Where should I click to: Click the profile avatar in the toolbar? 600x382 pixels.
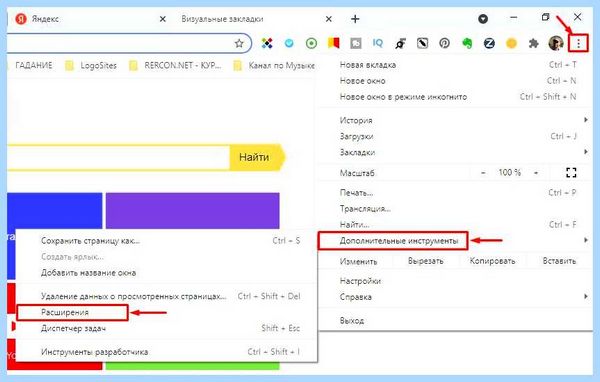556,44
